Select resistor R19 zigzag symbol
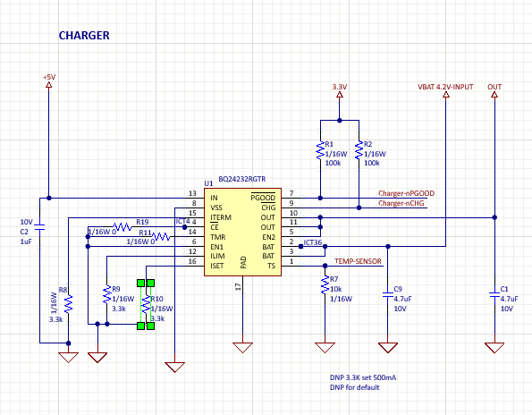Viewport: 532px width, 415px height. point(122,226)
